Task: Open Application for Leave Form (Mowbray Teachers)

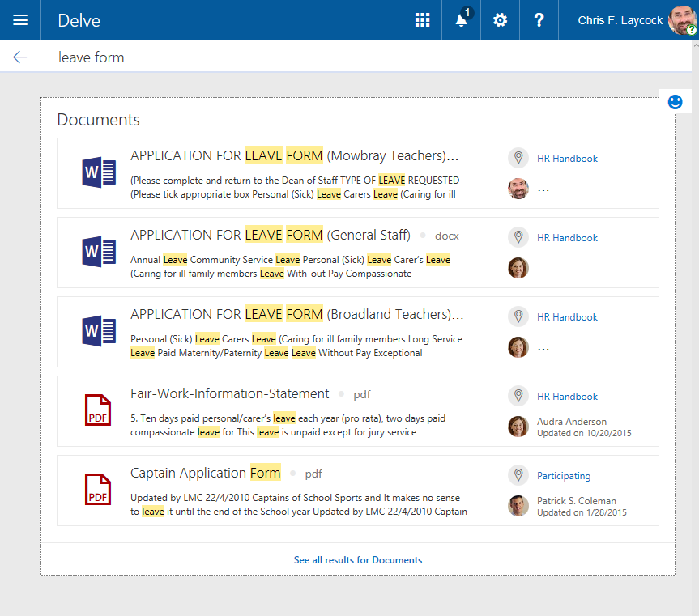Action: tap(294, 155)
